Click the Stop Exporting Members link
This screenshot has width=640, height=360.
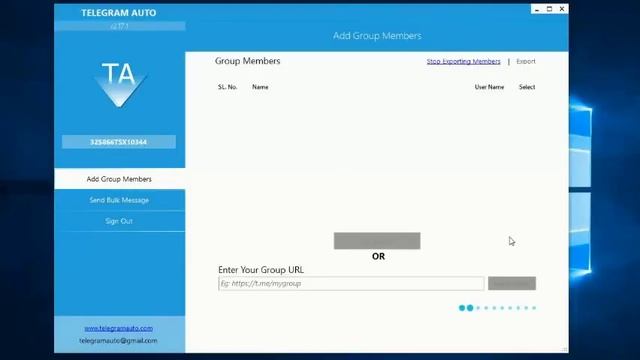463,61
